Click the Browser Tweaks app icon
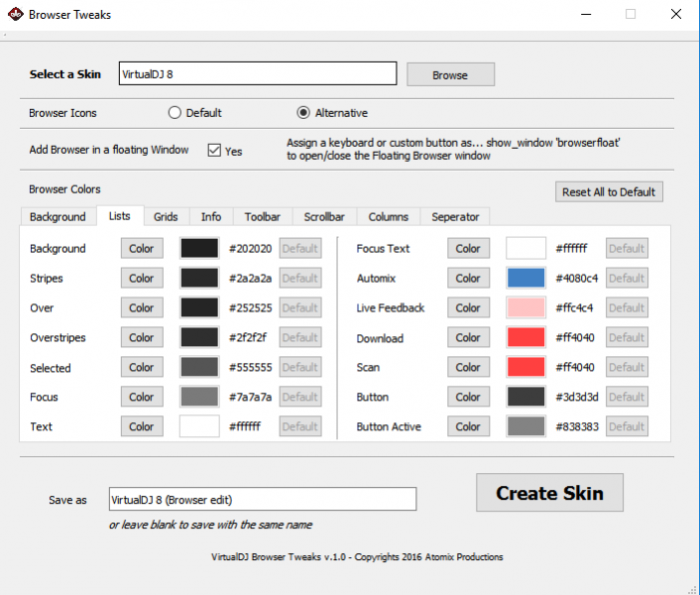 click(15, 14)
